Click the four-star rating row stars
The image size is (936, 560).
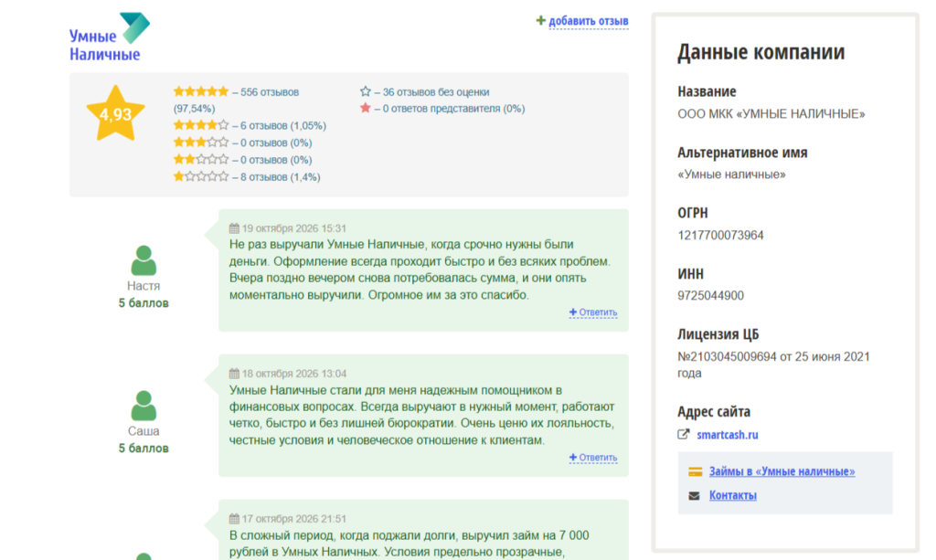coord(201,125)
